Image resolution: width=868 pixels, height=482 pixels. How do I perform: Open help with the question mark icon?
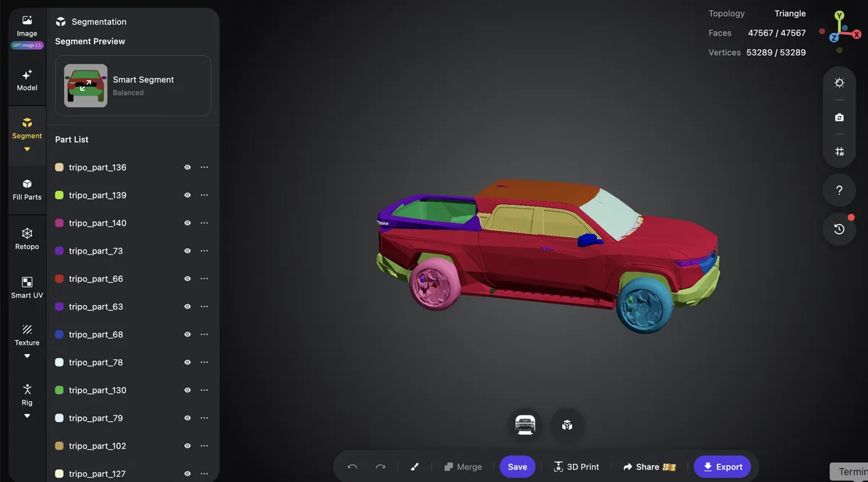(x=839, y=191)
